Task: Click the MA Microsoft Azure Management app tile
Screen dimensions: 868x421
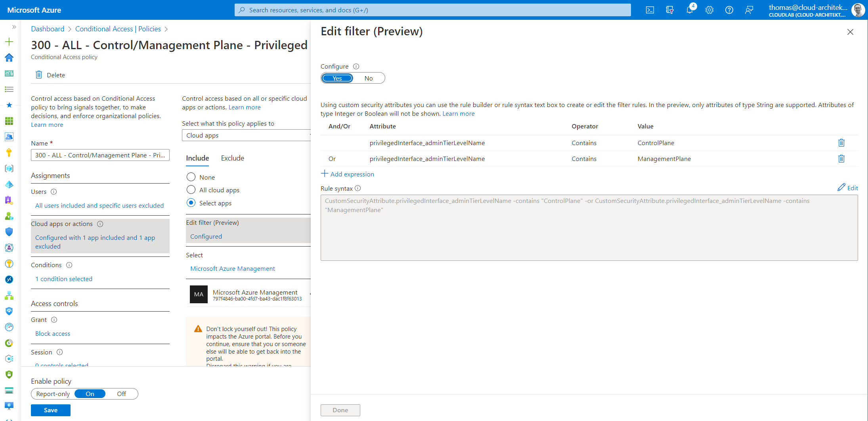Action: 248,295
